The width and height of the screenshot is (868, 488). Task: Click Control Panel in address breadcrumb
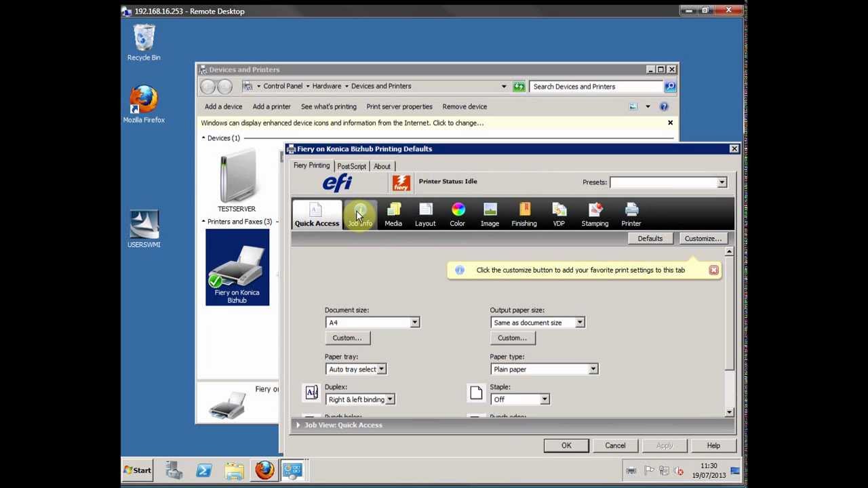click(283, 86)
